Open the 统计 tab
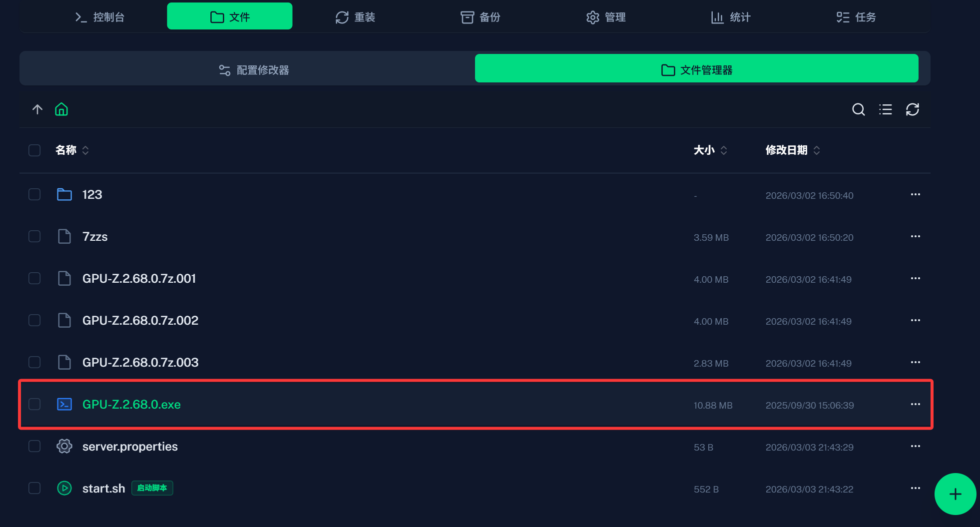The image size is (980, 527). point(730,17)
